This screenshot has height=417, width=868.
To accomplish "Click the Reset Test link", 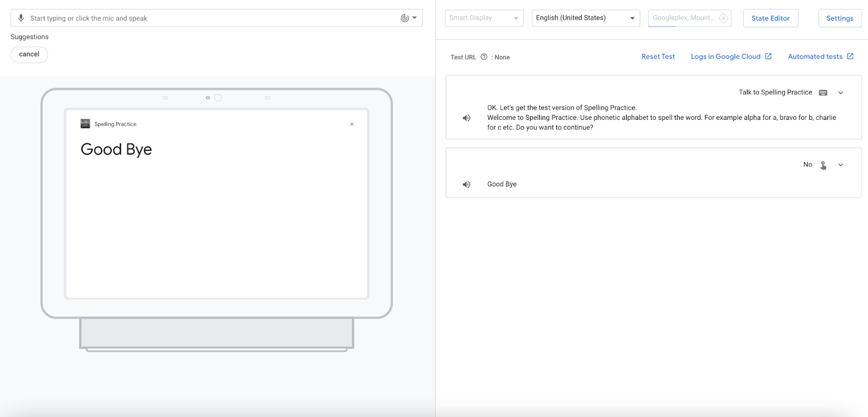I will coord(658,56).
